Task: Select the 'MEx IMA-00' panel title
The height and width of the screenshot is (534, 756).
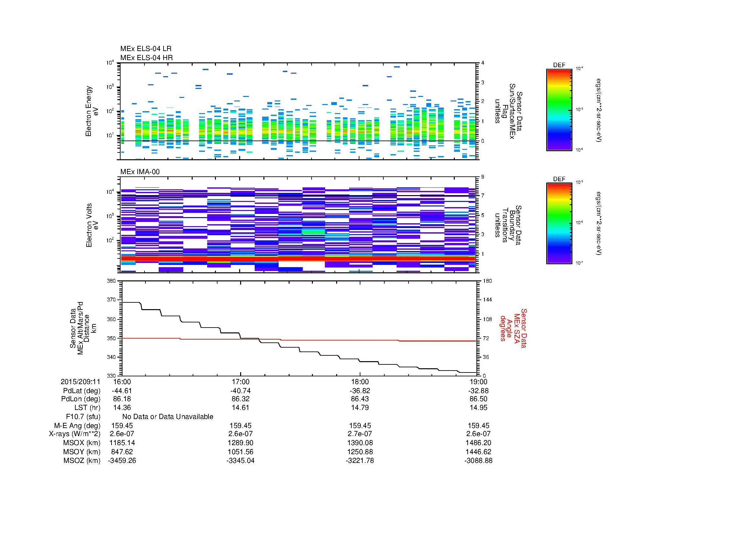Action: 140,172
